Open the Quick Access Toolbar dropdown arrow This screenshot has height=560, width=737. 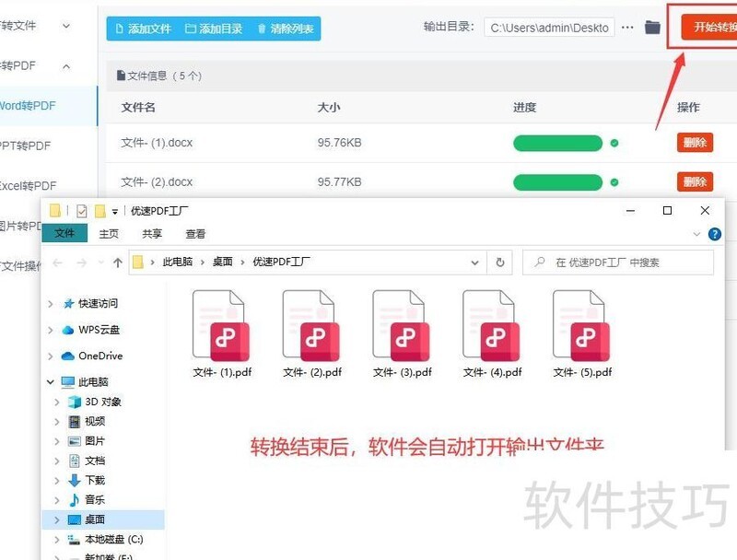113,210
